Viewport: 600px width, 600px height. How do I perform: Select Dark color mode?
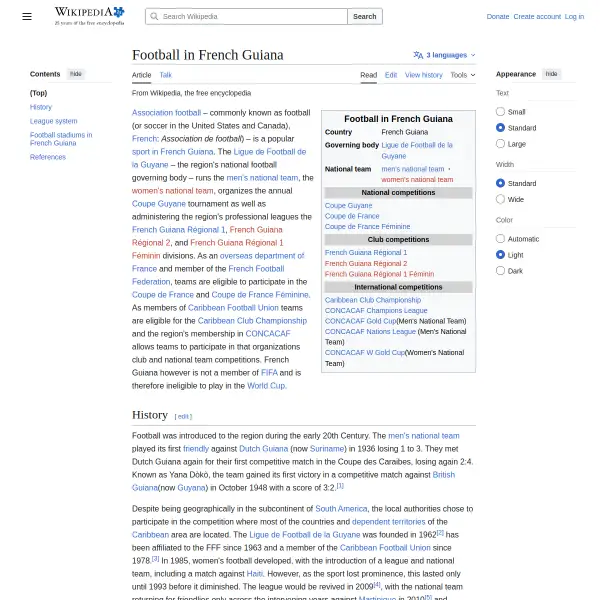pos(500,271)
